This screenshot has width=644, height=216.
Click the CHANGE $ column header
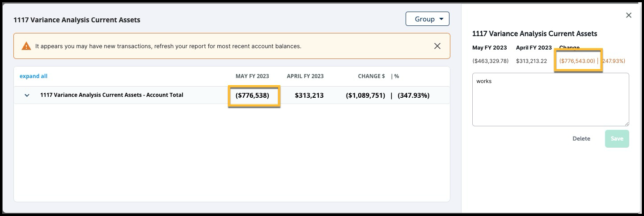tap(371, 76)
